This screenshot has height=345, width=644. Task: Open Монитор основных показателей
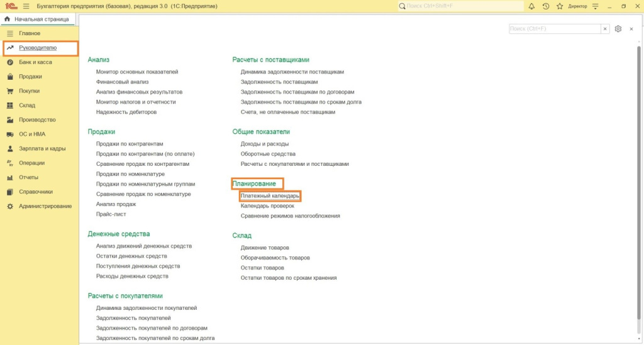pyautogui.click(x=137, y=72)
